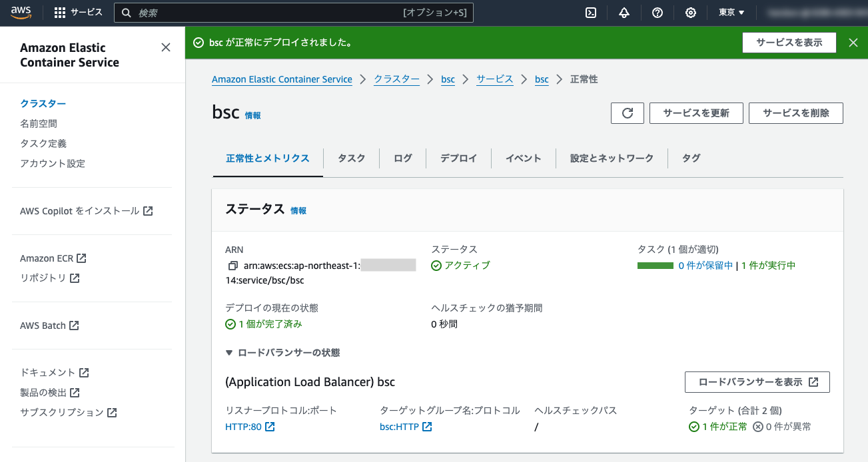The height and width of the screenshot is (462, 868).
Task: Click サービスを表示 in the green banner
Action: [789, 42]
